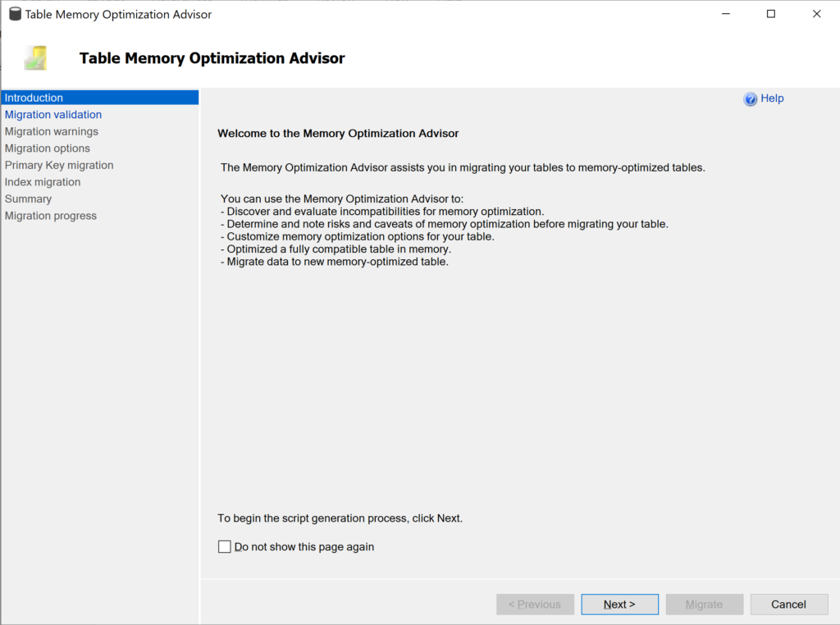The height and width of the screenshot is (625, 840).
Task: Click the Migrate button
Action: tap(705, 604)
